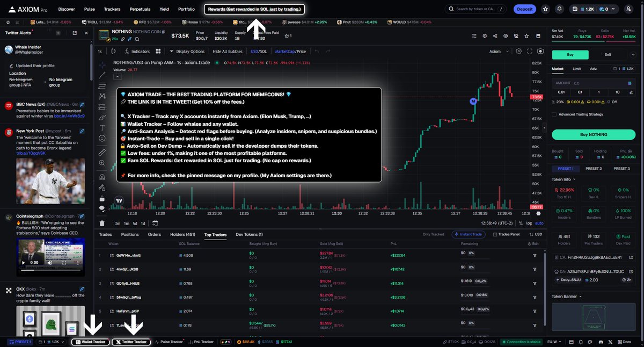Open the Pulse page
644x347 pixels.
(x=90, y=9)
